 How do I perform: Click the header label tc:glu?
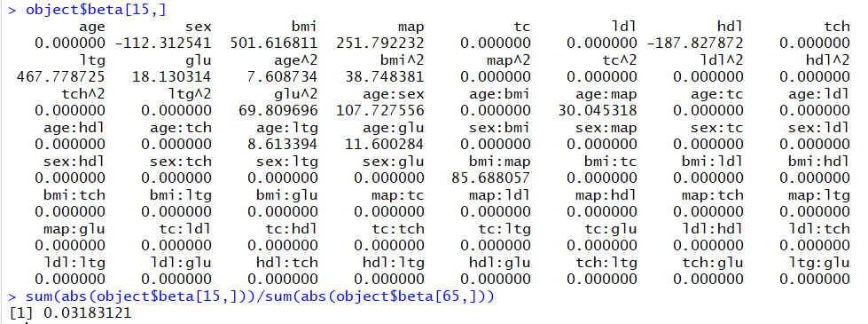pyautogui.click(x=611, y=229)
